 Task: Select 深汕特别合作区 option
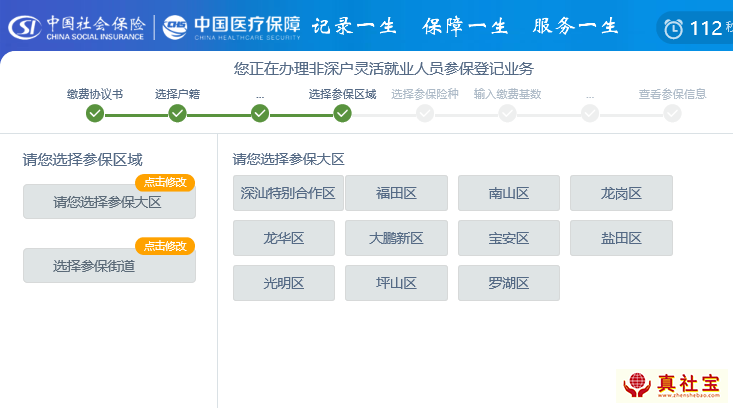288,193
